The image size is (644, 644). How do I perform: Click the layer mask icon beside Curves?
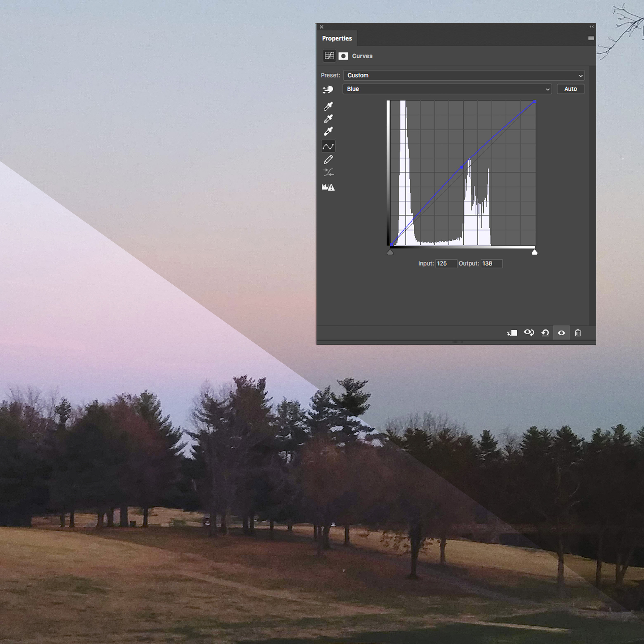(343, 56)
